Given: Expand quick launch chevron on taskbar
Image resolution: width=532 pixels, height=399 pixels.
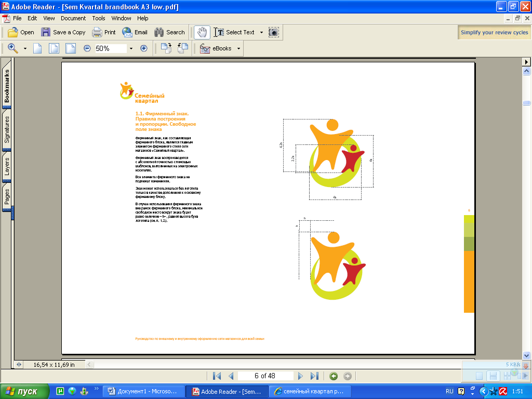Looking at the screenshot, I should pyautogui.click(x=96, y=389).
